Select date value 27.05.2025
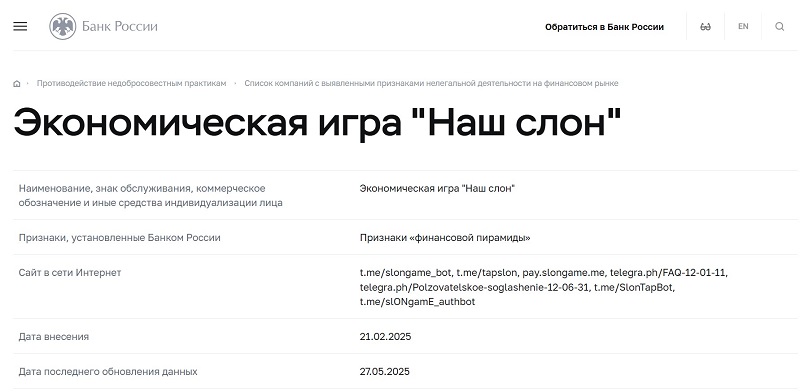Image resolution: width=800 pixels, height=392 pixels. (x=385, y=372)
